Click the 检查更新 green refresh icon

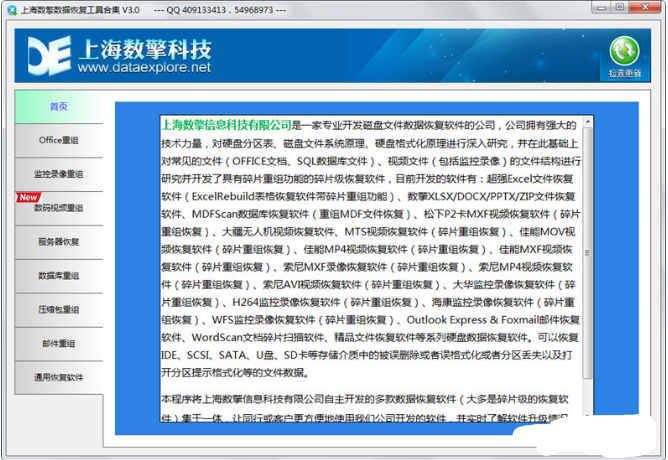click(x=624, y=52)
